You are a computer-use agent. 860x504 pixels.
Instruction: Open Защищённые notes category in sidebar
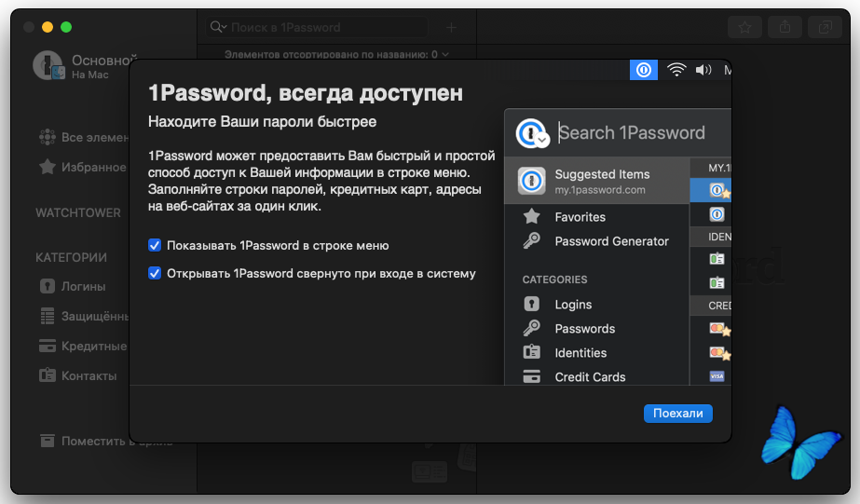84,316
